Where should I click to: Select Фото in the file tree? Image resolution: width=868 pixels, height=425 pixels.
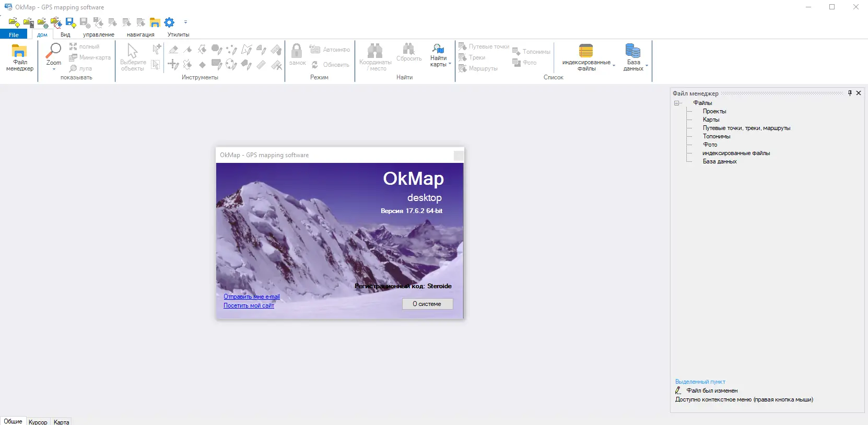pyautogui.click(x=710, y=145)
